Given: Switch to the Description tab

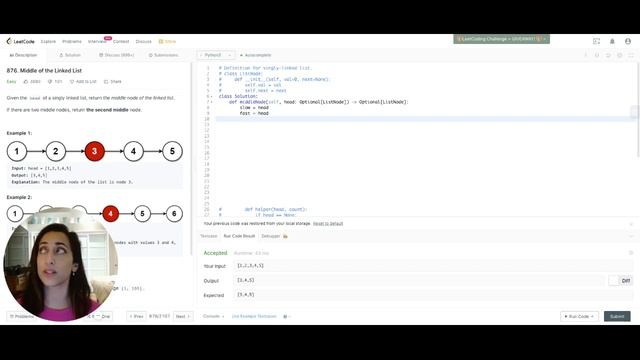Looking at the screenshot, I should pyautogui.click(x=23, y=55).
